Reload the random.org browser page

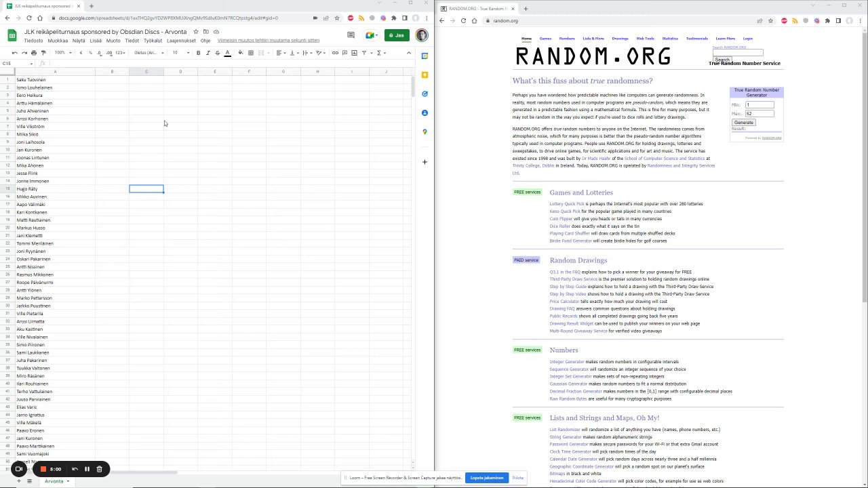coord(464,21)
